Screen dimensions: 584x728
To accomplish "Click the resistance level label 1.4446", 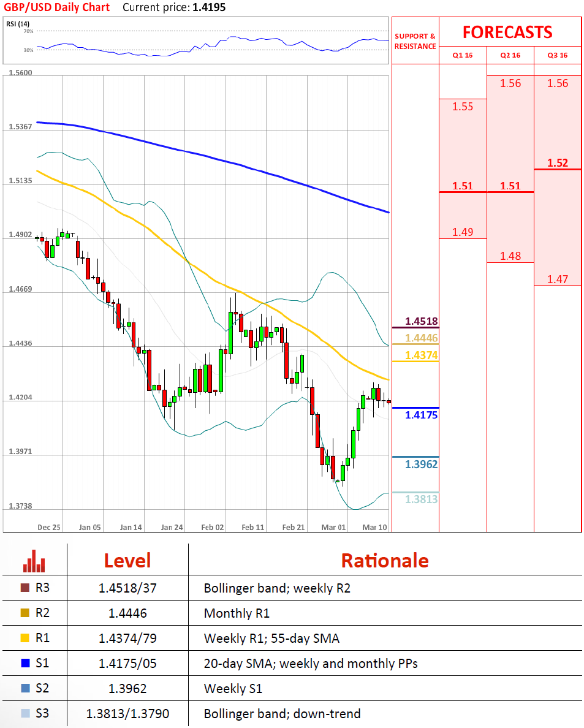I will (421, 338).
